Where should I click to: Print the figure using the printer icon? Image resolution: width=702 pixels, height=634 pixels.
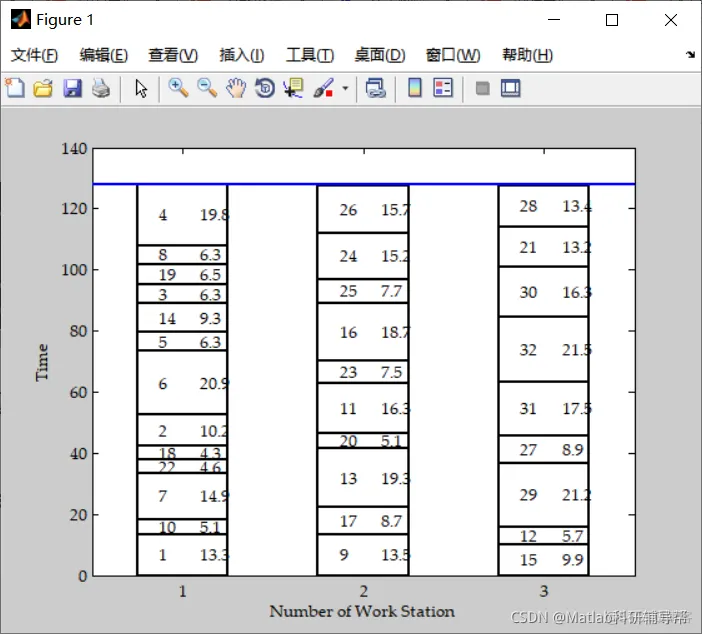tap(101, 88)
